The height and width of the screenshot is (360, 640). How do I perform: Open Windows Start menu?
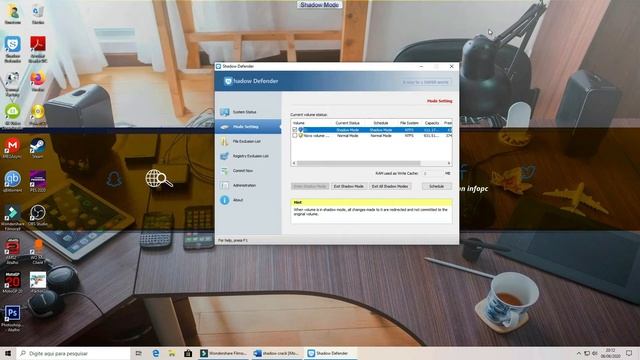pos(8,353)
